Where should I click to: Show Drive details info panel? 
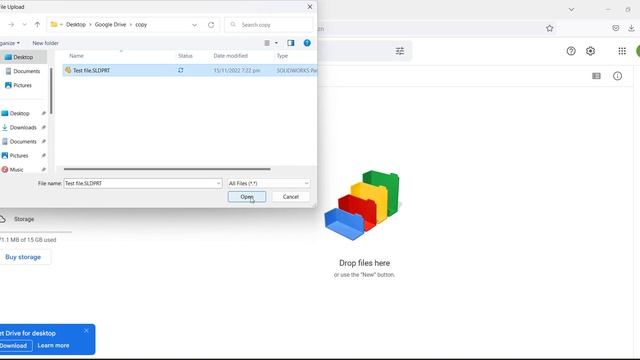(618, 76)
